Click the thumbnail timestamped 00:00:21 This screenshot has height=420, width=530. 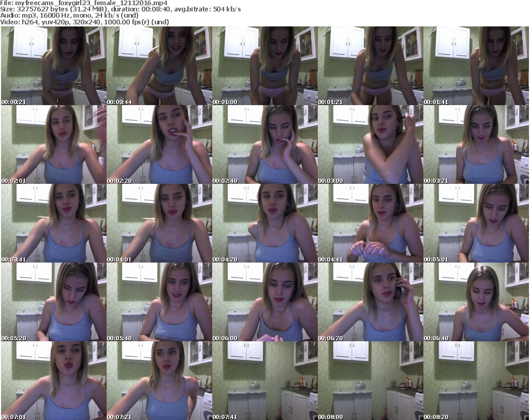click(53, 66)
